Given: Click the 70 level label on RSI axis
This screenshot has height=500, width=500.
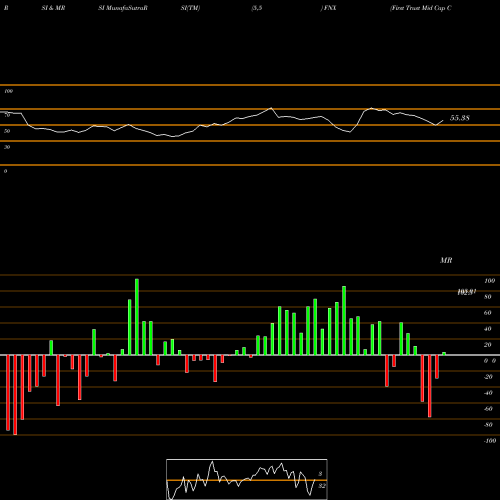Looking at the screenshot, I should pyautogui.click(x=7, y=115).
